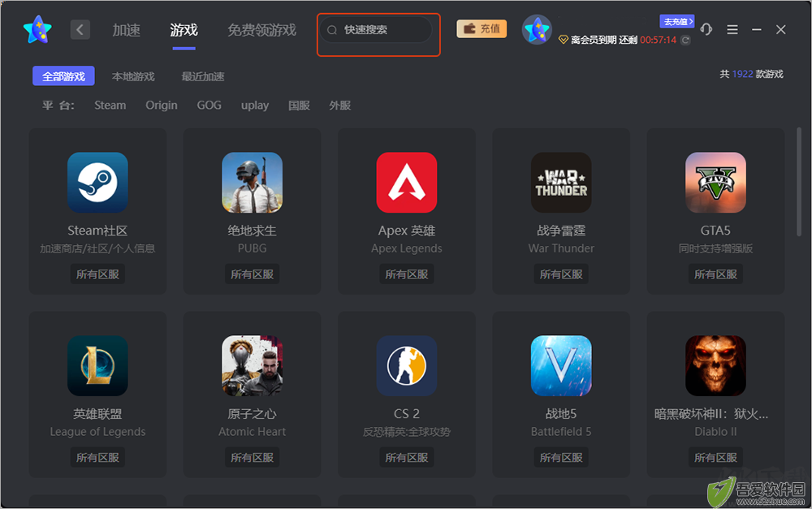Viewport: 812px width, 509px height.
Task: Click the War Thunder subtitle text
Action: click(561, 248)
